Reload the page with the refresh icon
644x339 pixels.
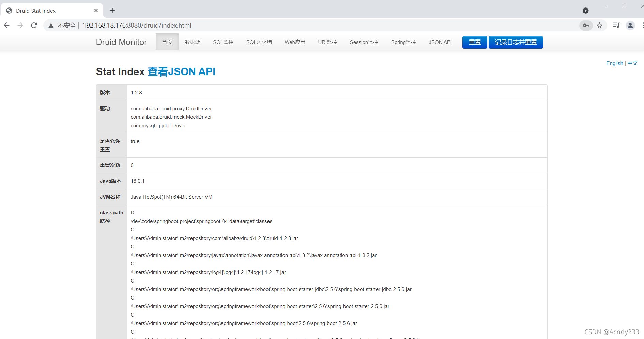34,25
